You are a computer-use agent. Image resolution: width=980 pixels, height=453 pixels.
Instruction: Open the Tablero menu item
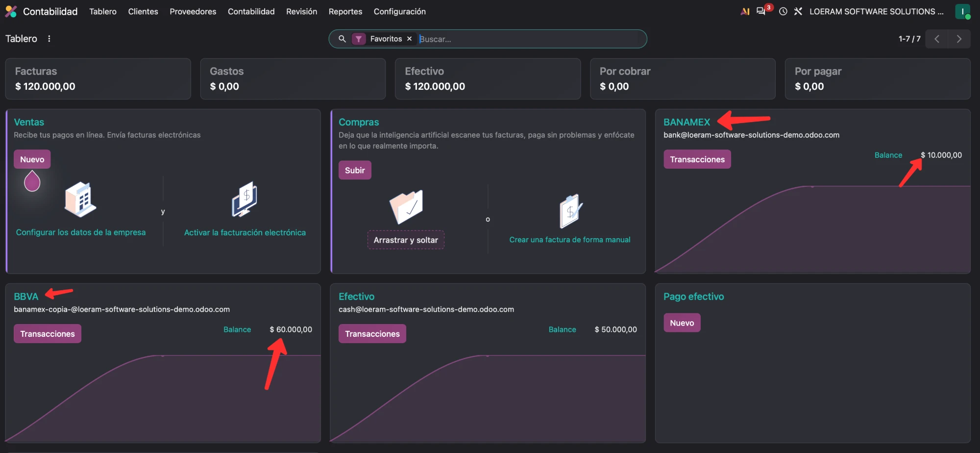pos(103,11)
